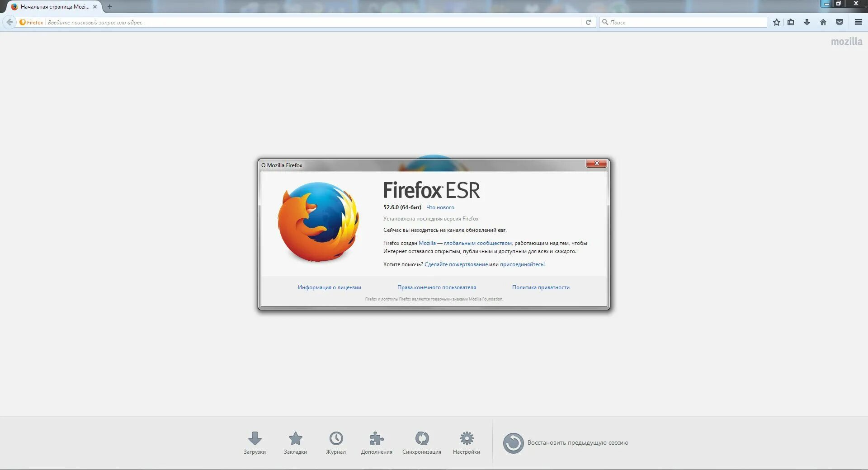
Task: Click Сделайте пожертвование link
Action: tap(456, 264)
